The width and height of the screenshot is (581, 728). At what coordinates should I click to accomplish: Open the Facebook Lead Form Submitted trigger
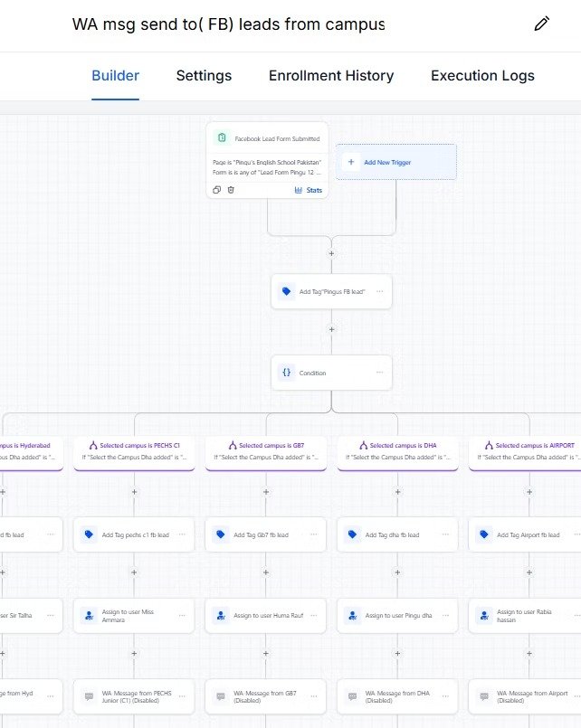[x=267, y=160]
